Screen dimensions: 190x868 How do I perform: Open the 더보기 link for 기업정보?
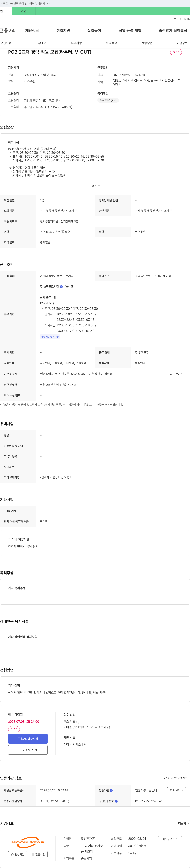click(184, 824)
